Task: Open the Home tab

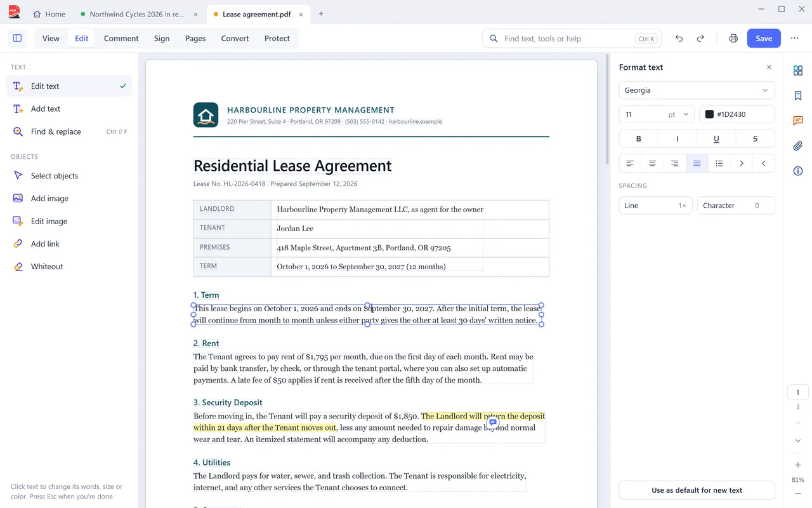Action: coord(49,14)
